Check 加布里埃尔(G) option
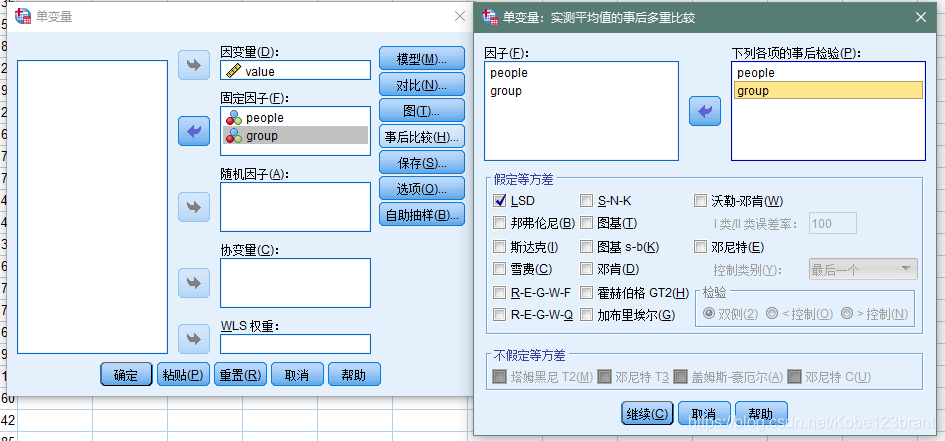The image size is (945, 441). click(586, 314)
